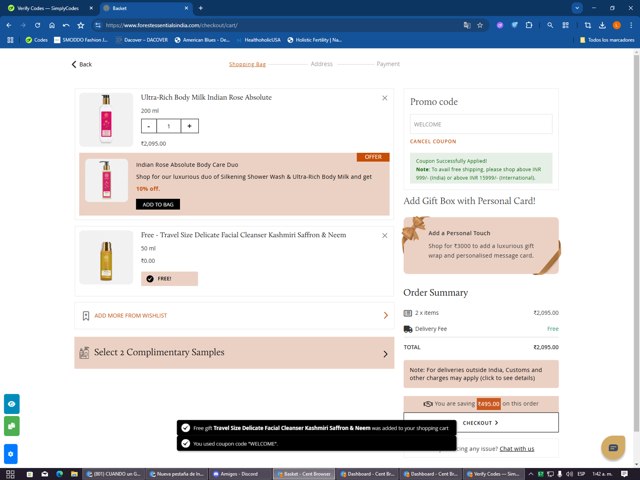Increase Body Milk quantity with plus
640x480 pixels.
point(189,126)
